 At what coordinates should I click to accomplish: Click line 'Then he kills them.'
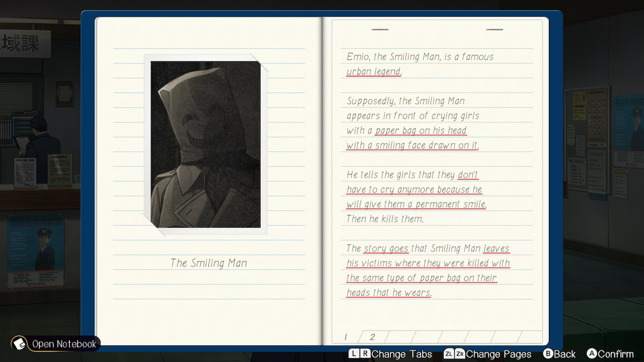point(385,219)
